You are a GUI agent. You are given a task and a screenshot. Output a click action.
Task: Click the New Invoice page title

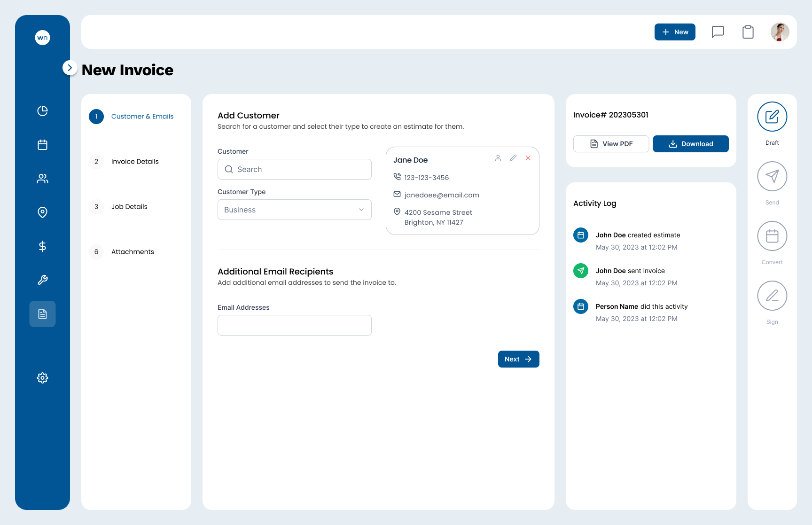pos(127,70)
